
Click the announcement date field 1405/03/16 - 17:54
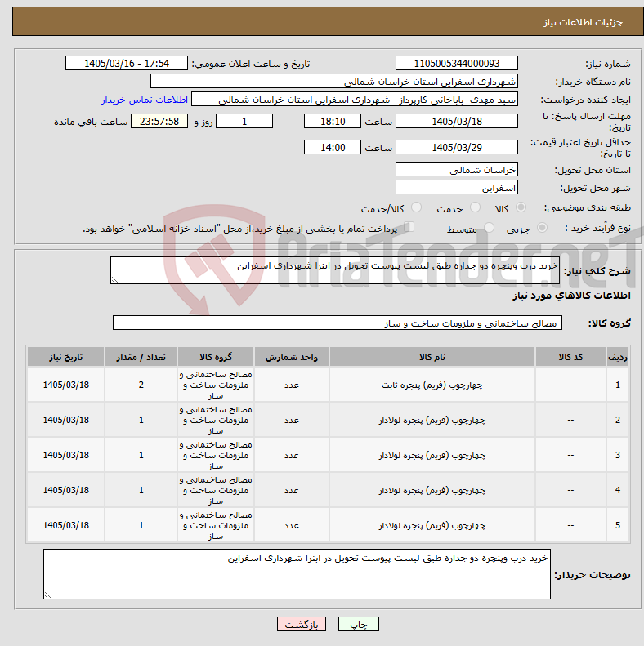pos(127,64)
